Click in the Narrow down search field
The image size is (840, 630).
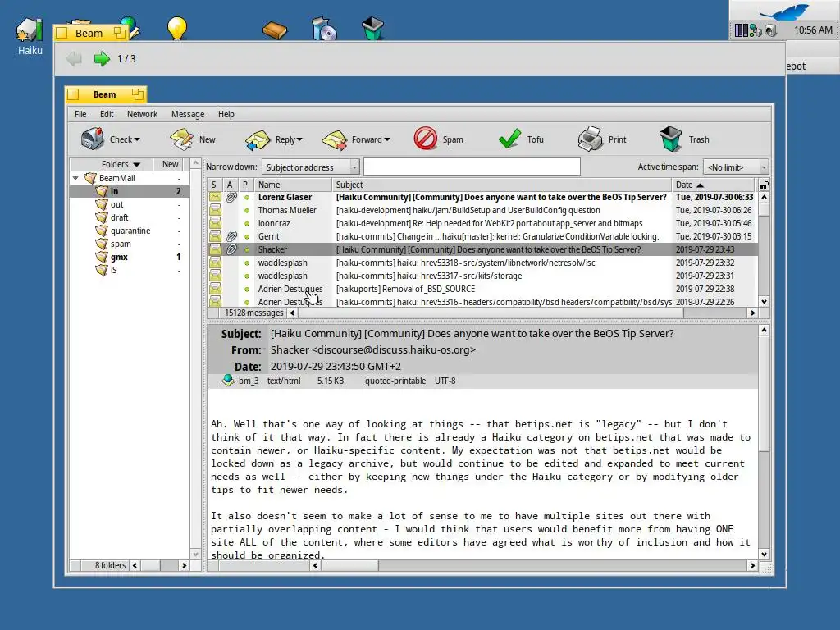472,167
